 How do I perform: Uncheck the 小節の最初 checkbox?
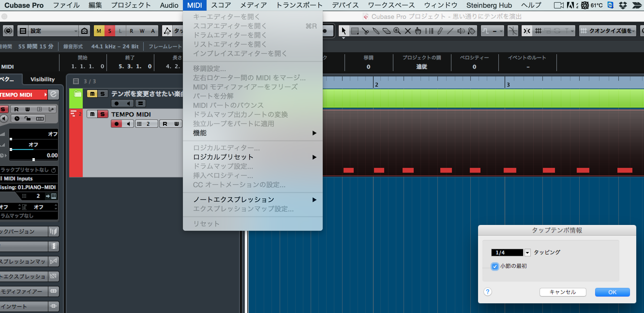(495, 266)
